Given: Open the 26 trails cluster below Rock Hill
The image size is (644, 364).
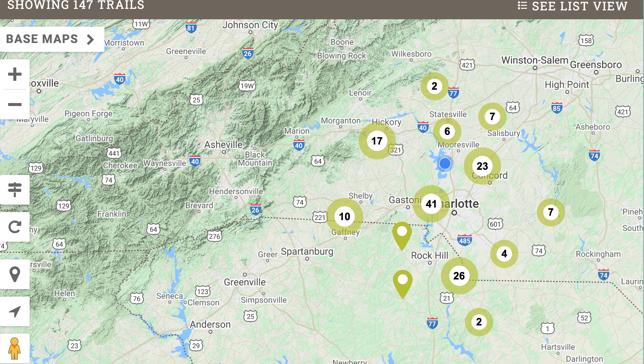Looking at the screenshot, I should [459, 276].
